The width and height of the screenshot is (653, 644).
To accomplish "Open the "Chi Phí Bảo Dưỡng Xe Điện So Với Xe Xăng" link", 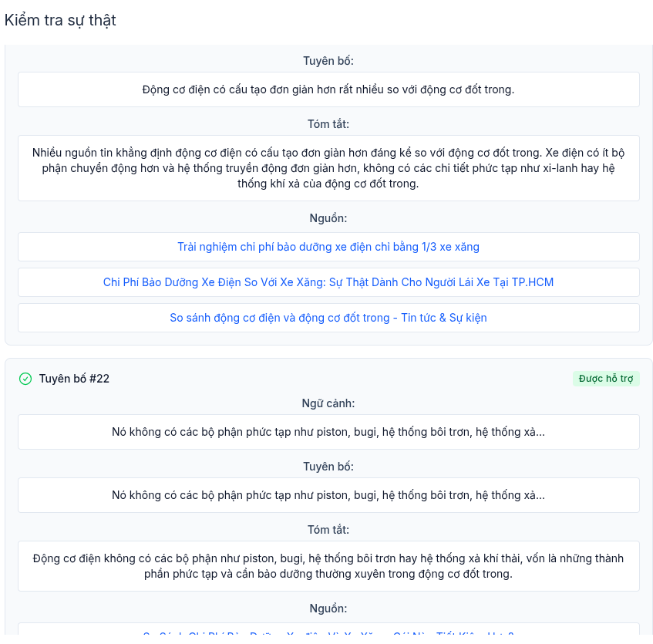I will point(328,282).
